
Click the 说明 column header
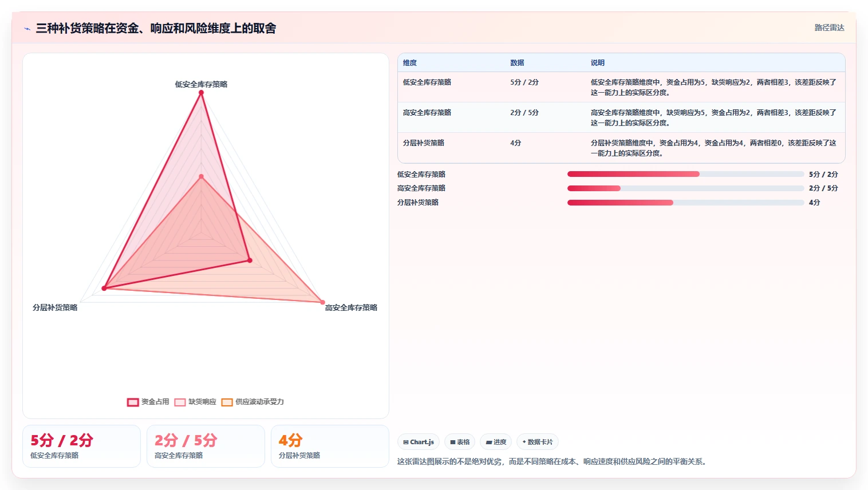[598, 63]
